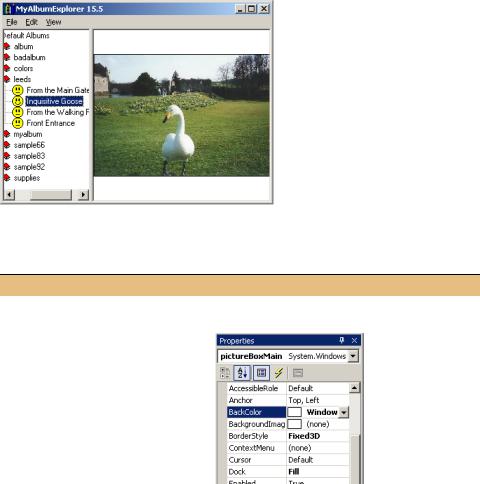
Task: Open the Edit menu
Action: pos(31,22)
